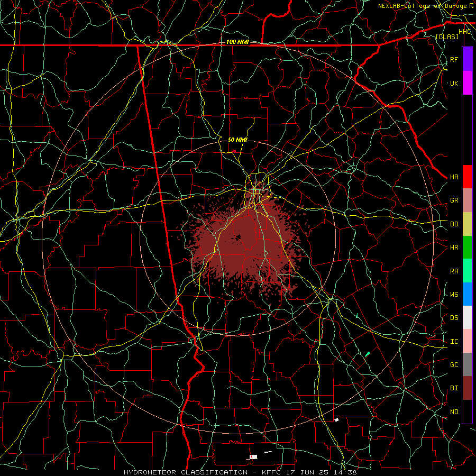476x476 pixels.
Task: Click the 'HHC' product code text
Action: pos(465,32)
